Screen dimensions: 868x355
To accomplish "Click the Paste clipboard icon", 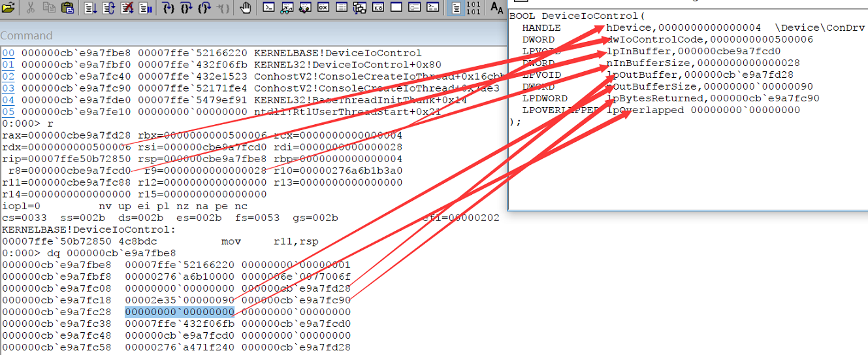I will point(67,8).
